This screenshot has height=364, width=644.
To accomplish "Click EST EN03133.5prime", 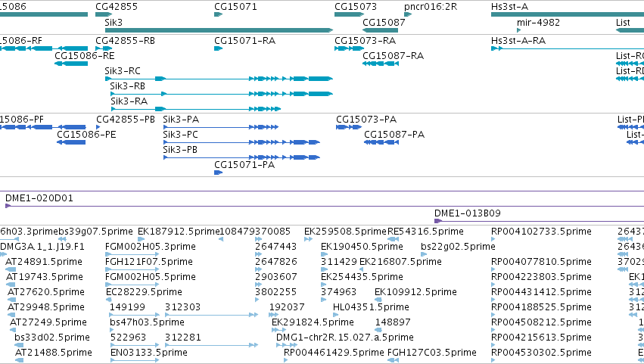I will pos(148,353).
